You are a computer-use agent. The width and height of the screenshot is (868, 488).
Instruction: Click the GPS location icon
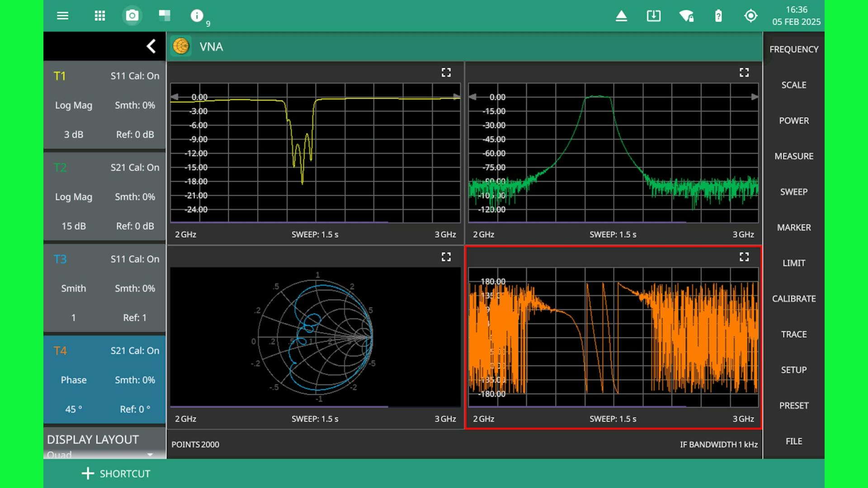pyautogui.click(x=751, y=15)
